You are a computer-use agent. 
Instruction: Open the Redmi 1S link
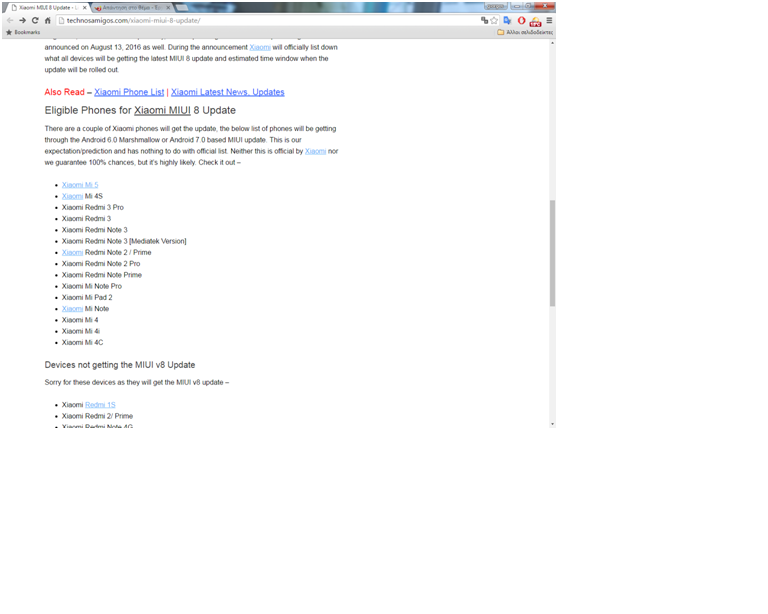click(x=100, y=405)
